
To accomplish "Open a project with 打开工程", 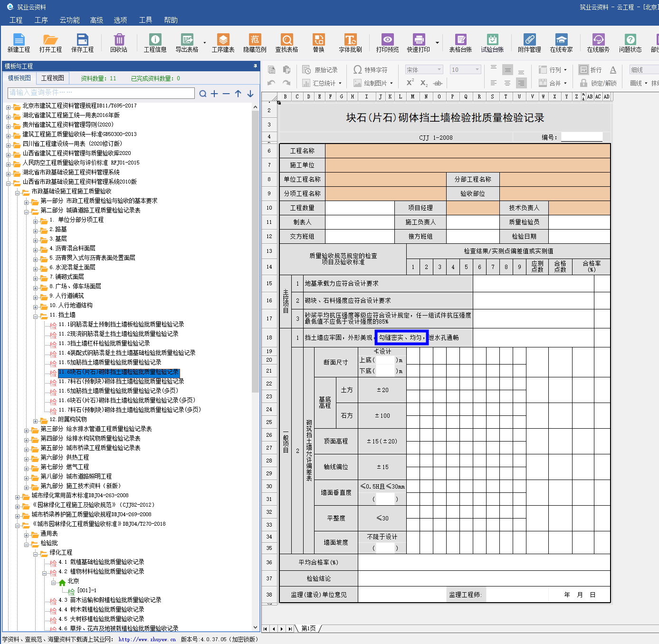I will pos(50,43).
